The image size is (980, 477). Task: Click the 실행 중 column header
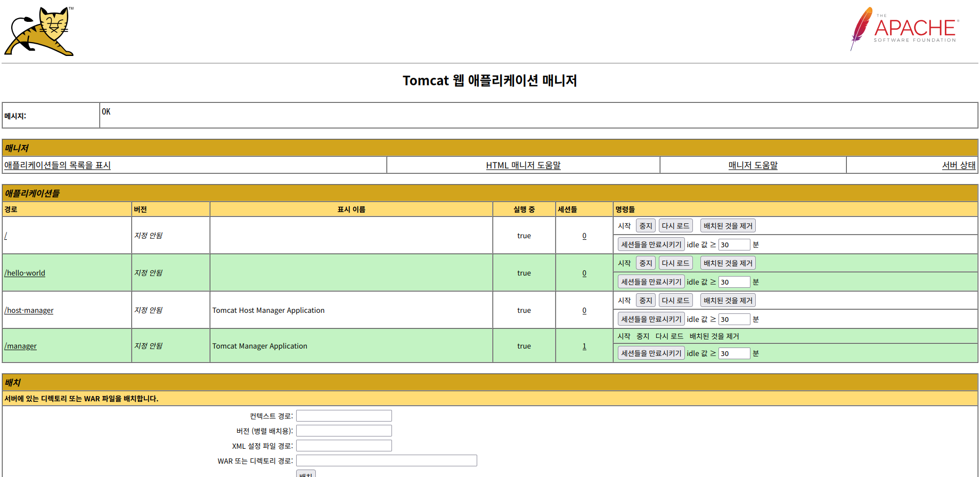524,209
